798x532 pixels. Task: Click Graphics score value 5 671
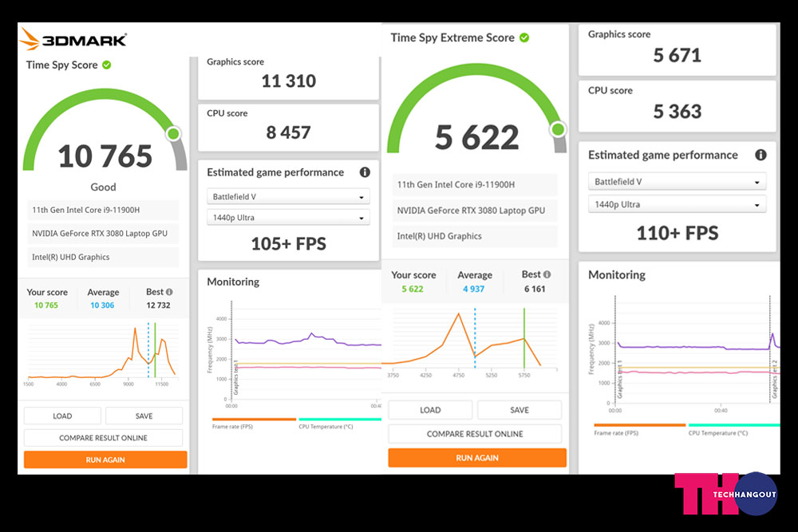point(677,55)
